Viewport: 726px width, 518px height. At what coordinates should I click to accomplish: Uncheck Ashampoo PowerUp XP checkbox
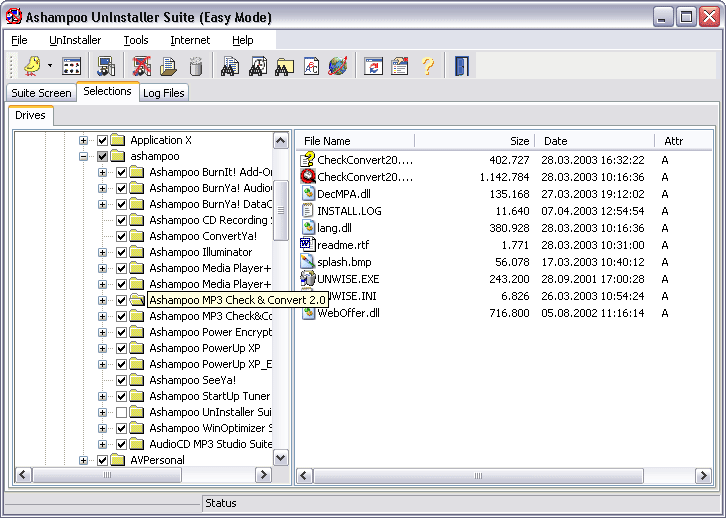[x=121, y=349]
